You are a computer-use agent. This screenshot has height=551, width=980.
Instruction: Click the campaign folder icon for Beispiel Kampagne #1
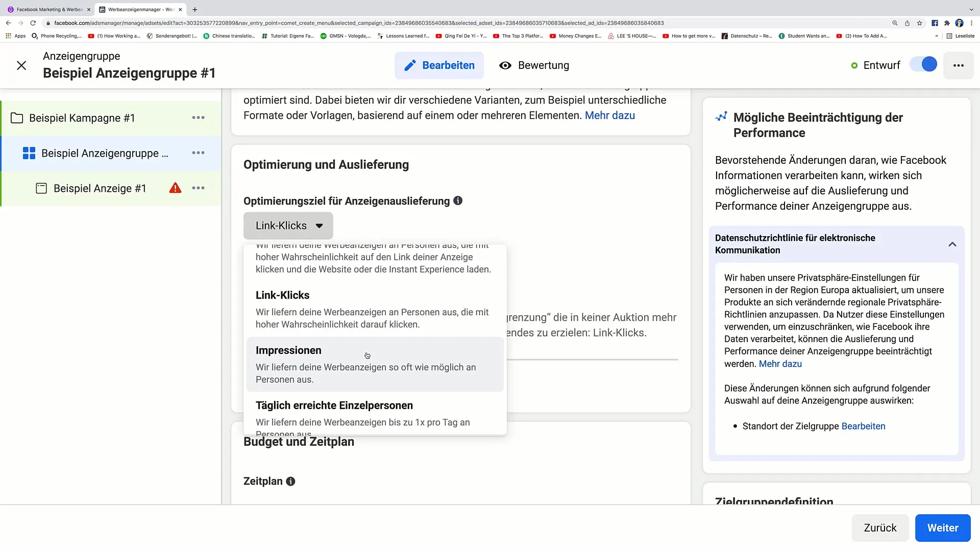click(x=17, y=118)
